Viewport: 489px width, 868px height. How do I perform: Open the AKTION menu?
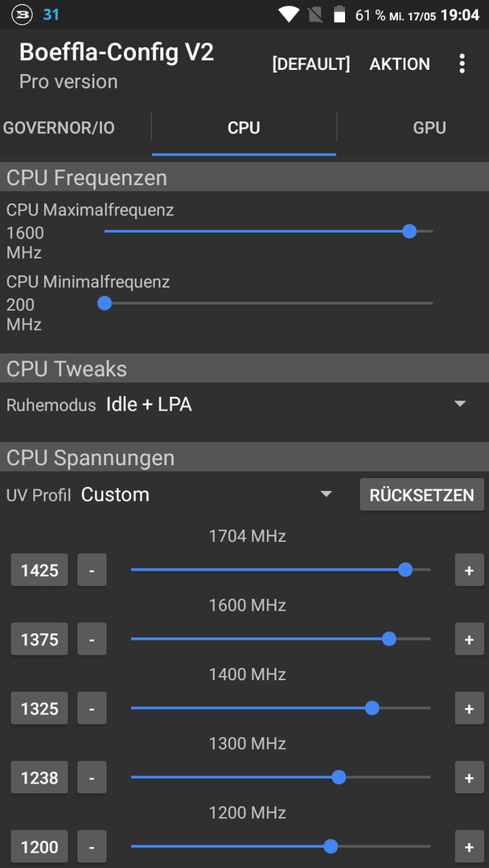click(400, 64)
